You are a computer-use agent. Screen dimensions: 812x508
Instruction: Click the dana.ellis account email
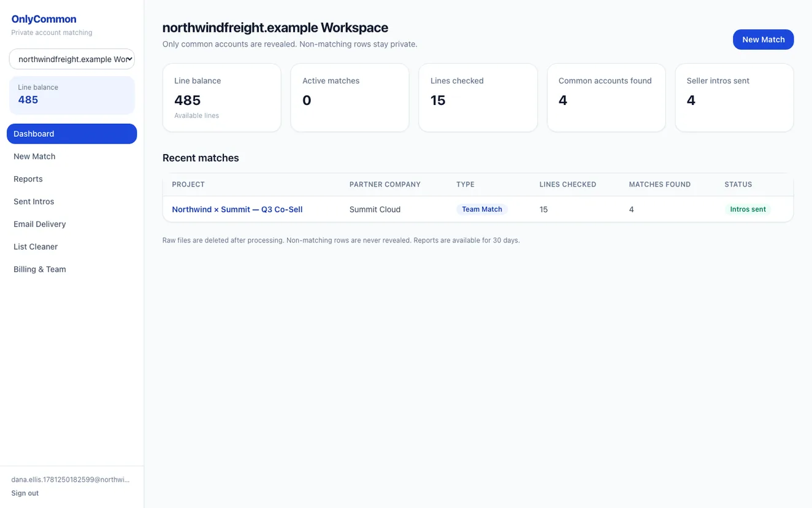point(71,480)
